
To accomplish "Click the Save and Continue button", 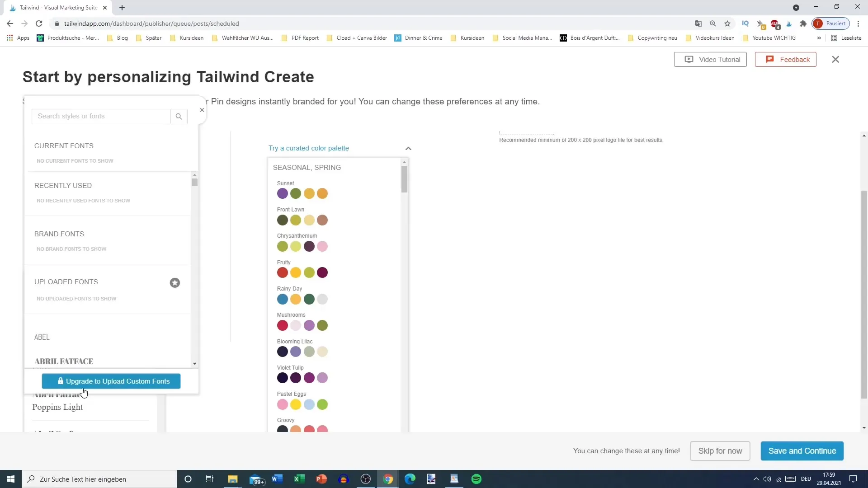I will pyautogui.click(x=802, y=450).
